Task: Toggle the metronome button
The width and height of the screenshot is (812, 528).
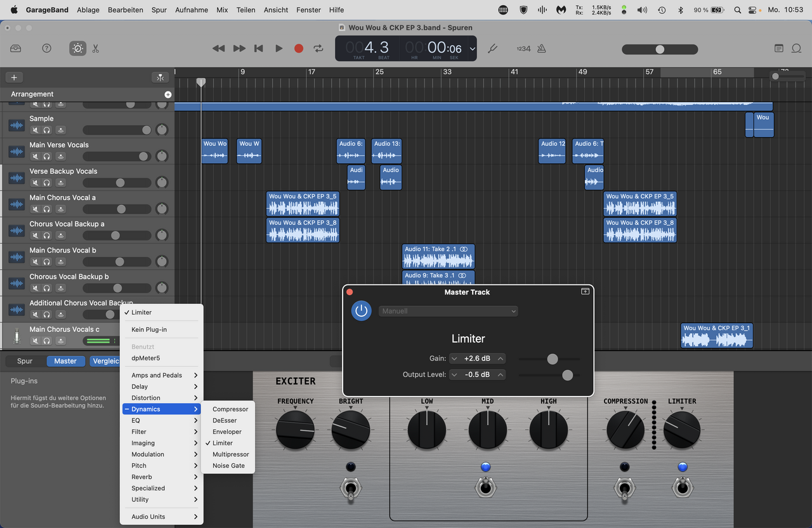Action: tap(541, 48)
